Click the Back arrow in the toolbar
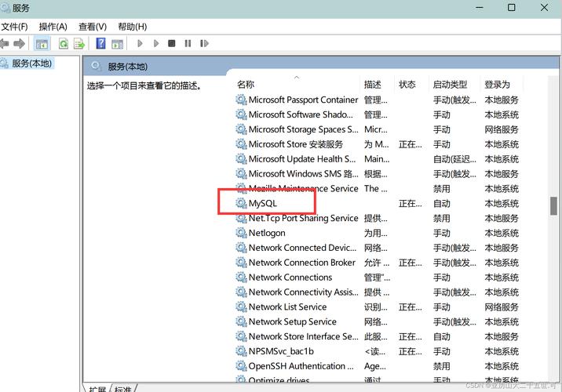562x392 pixels. click(x=5, y=44)
